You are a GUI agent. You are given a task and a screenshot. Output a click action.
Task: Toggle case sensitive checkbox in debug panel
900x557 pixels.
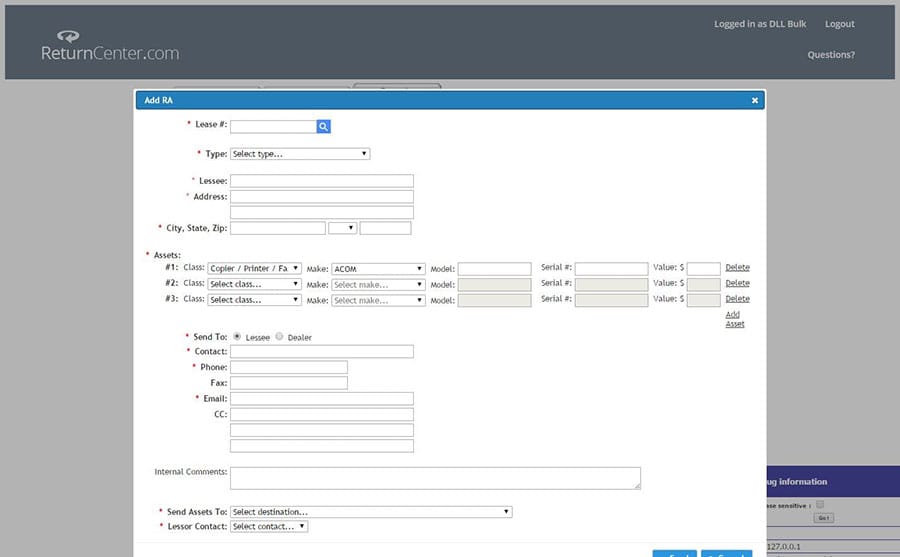[x=820, y=504]
